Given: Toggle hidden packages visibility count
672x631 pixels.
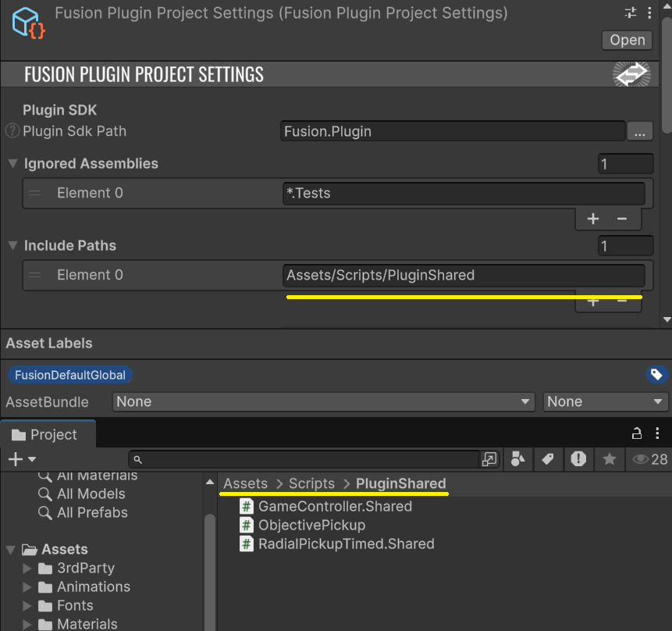Looking at the screenshot, I should click(649, 459).
